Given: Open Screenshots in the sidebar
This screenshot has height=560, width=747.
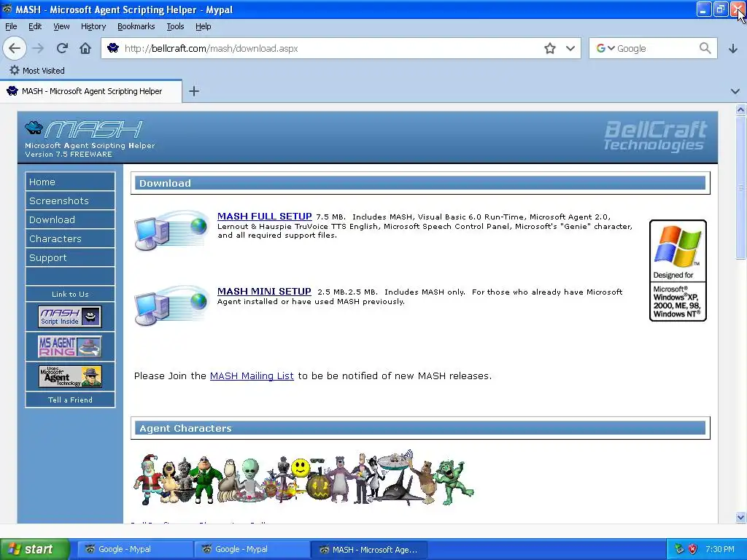Looking at the screenshot, I should pos(70,201).
